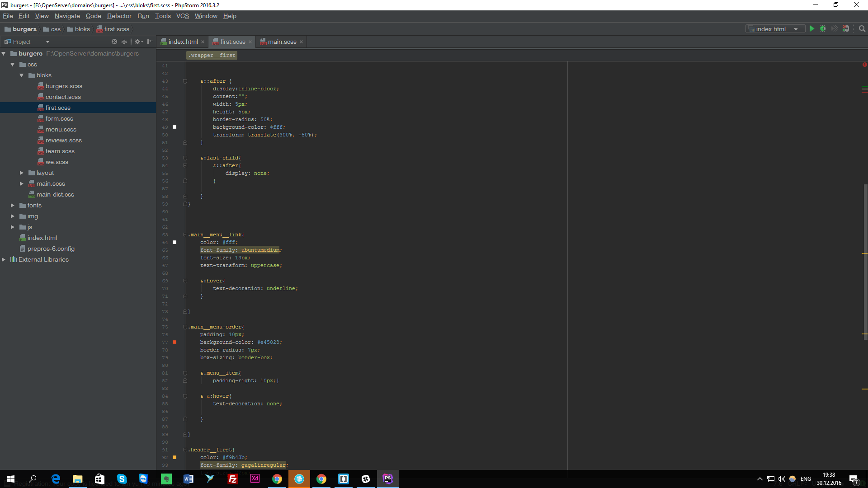Image resolution: width=868 pixels, height=488 pixels.
Task: Open Windows Start menu
Action: click(11, 479)
